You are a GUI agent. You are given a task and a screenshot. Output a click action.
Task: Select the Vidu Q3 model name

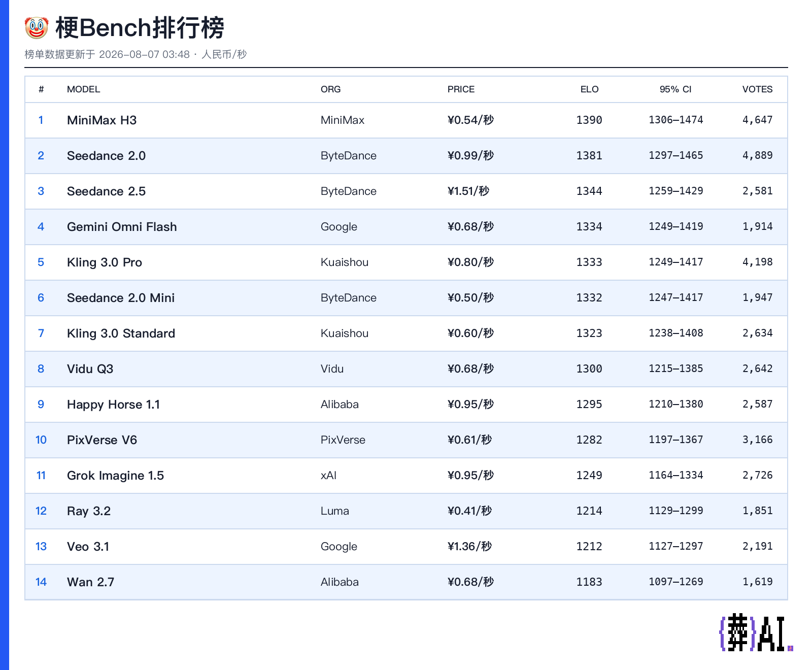(90, 369)
